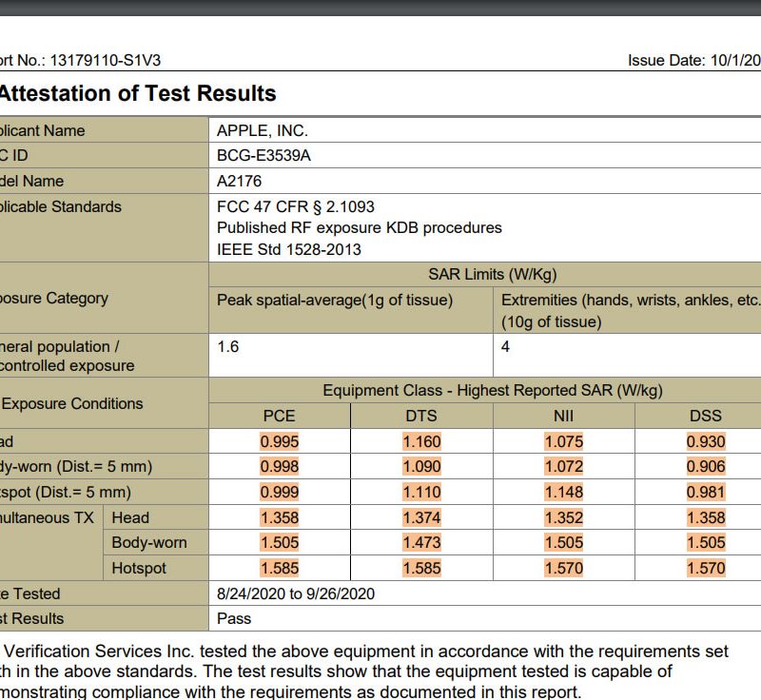
Task: Select the highlighted 0.930 DSS value
Action: coord(705,441)
